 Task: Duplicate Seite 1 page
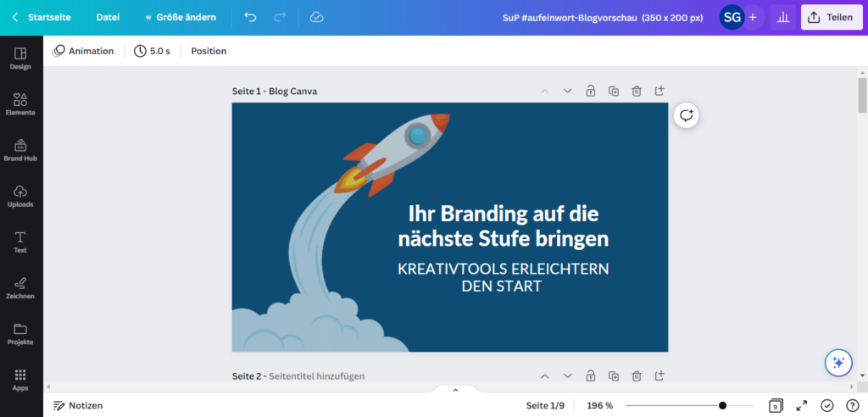(614, 91)
